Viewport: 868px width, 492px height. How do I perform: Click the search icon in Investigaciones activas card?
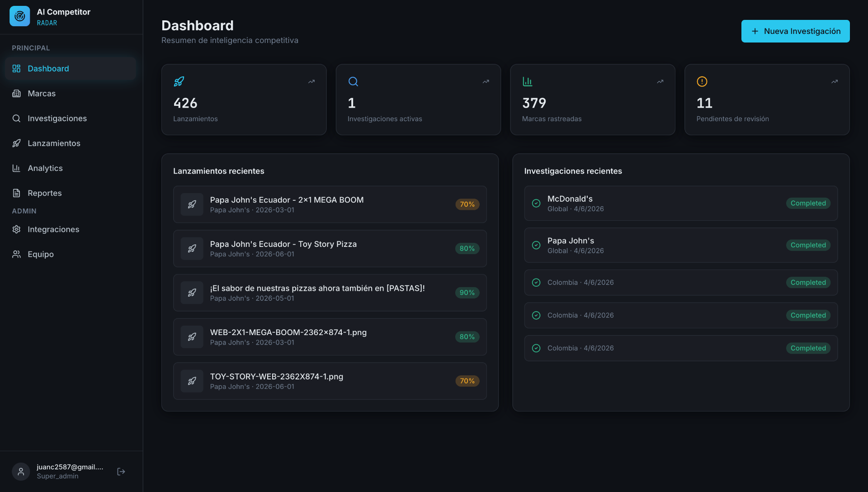(353, 81)
